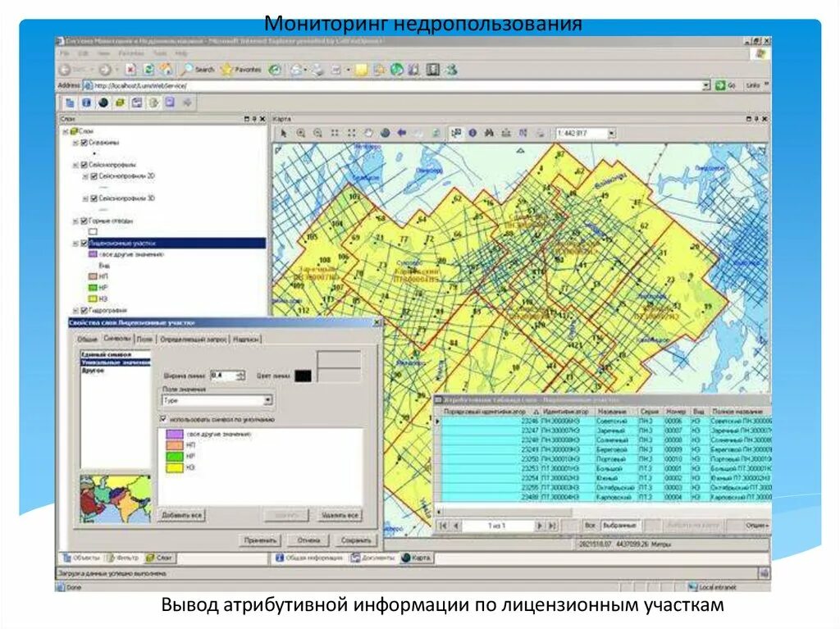Click the dark globe icon in application toolbar
This screenshot has height=629, width=840.
[103, 103]
